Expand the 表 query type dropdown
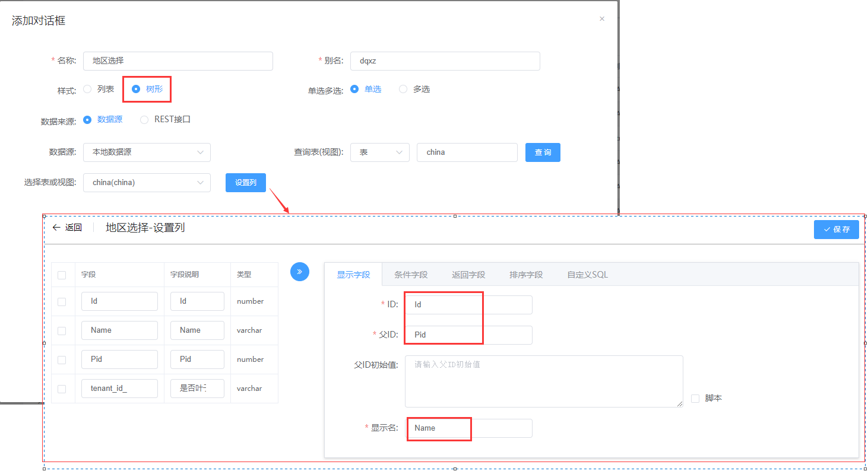 point(379,152)
